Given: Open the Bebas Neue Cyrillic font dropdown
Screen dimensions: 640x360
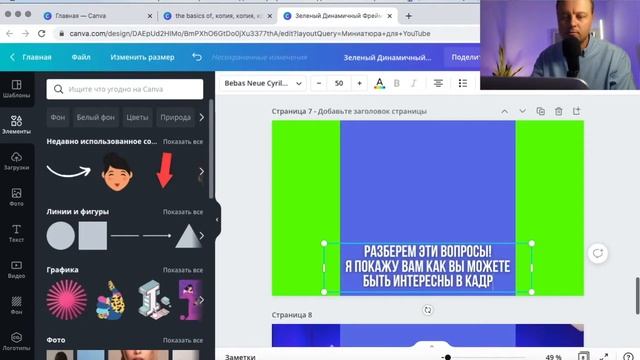Looking at the screenshot, I should (262, 83).
